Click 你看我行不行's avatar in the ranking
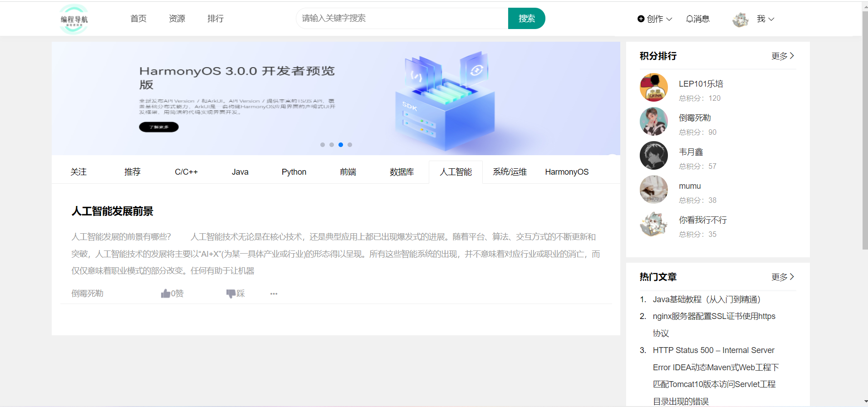Image resolution: width=868 pixels, height=407 pixels. 654,224
